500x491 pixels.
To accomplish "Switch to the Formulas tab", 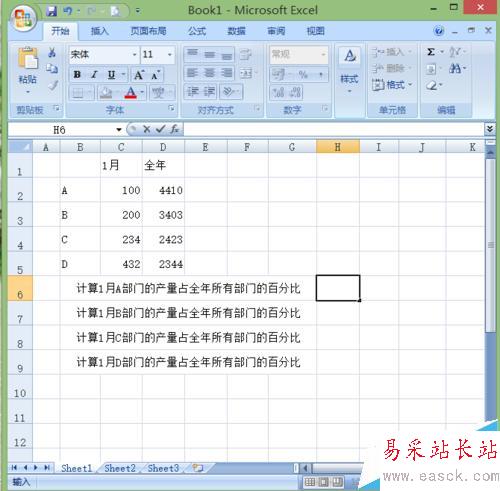I will 197,31.
